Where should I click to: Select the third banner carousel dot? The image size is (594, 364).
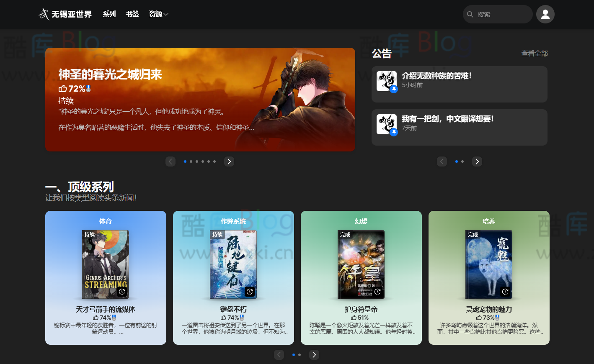(197, 161)
